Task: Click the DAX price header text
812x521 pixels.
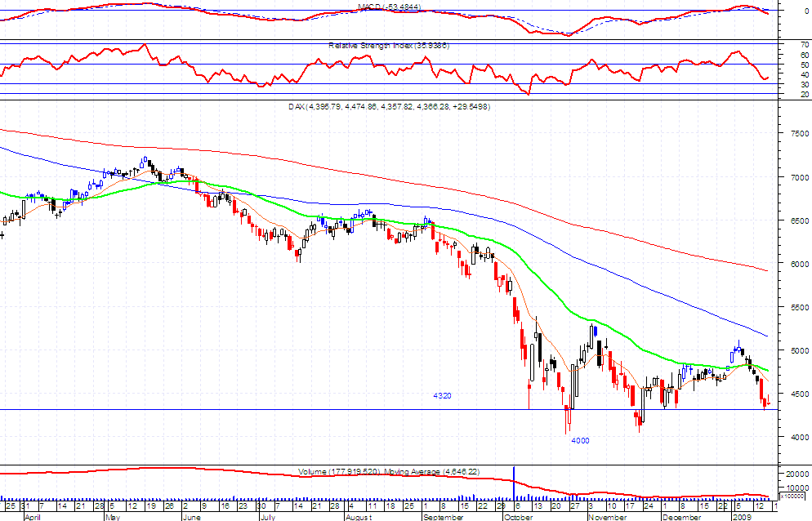Action: click(x=390, y=107)
